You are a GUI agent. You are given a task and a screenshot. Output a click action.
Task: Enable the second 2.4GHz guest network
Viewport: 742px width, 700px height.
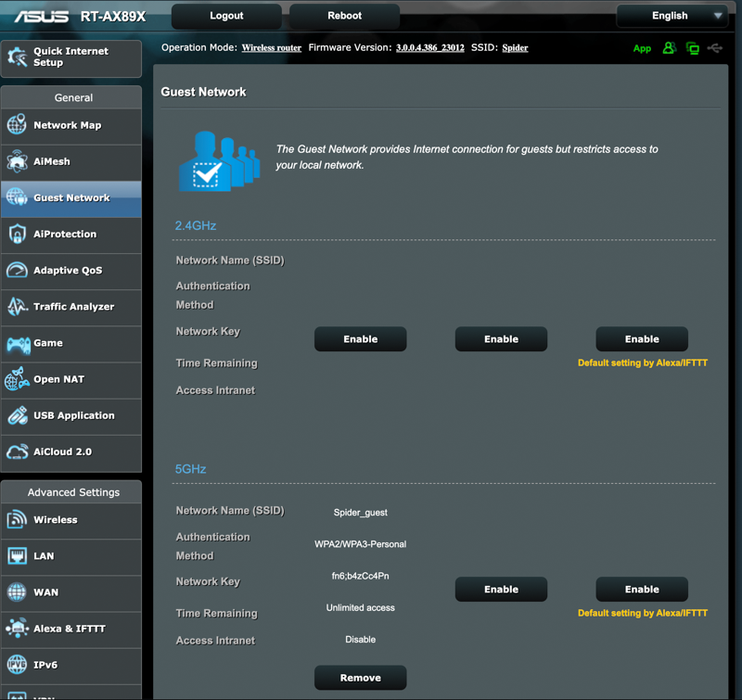(x=501, y=339)
